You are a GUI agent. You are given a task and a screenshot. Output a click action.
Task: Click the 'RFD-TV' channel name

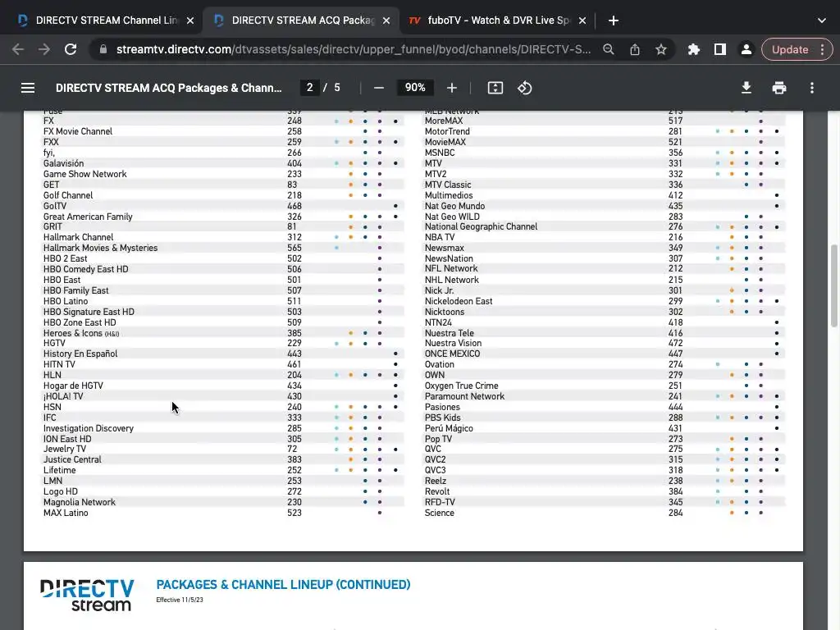(x=440, y=502)
